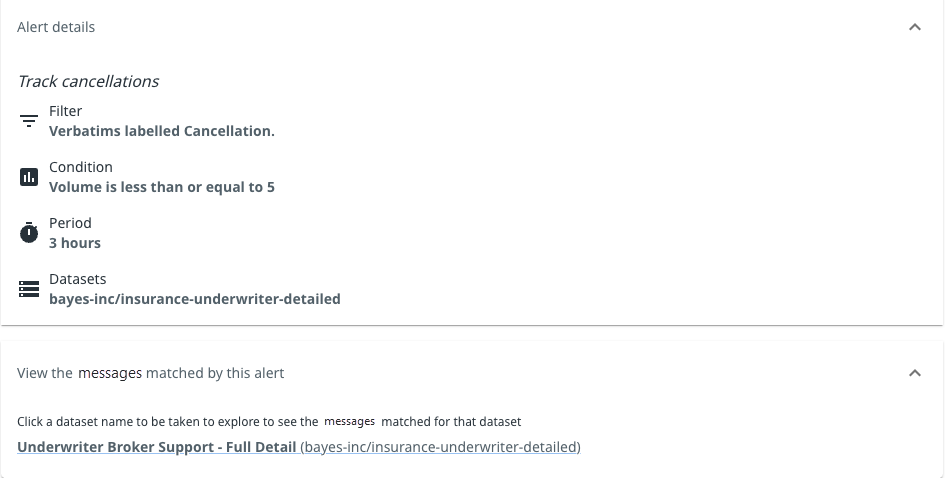Click the Alert details header title

click(56, 27)
